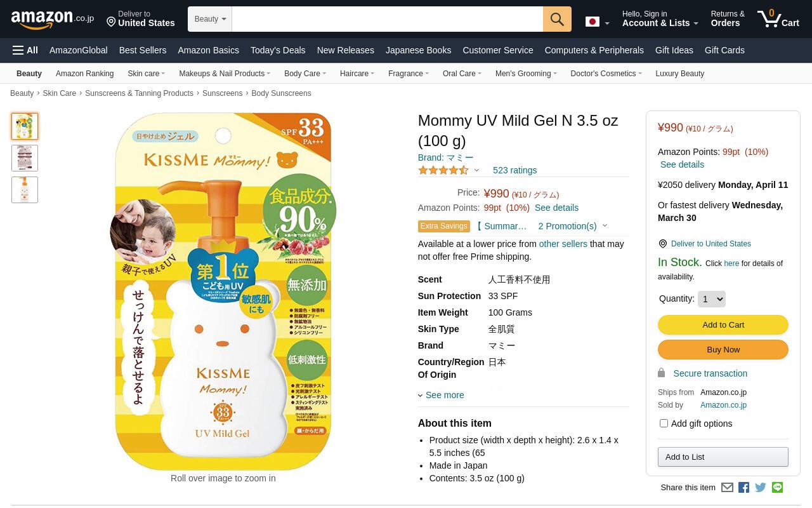Click the Amazon.co.jp logo
Screen dimensions: 812x508
[x=52, y=19]
